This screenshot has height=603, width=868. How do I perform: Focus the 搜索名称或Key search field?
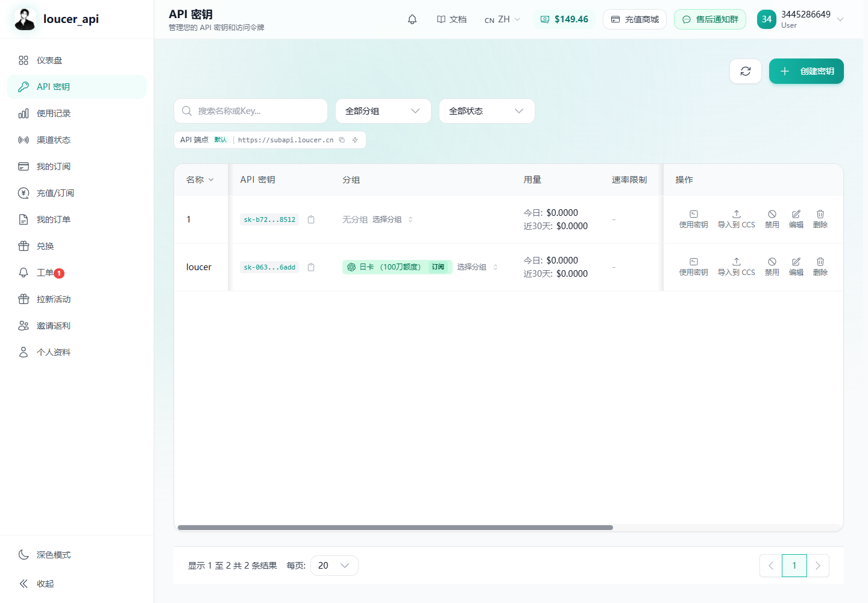pyautogui.click(x=251, y=111)
